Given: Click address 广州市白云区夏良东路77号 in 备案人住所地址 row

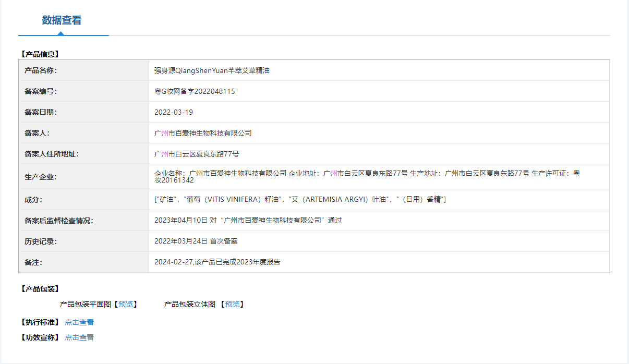Looking at the screenshot, I should point(197,154).
